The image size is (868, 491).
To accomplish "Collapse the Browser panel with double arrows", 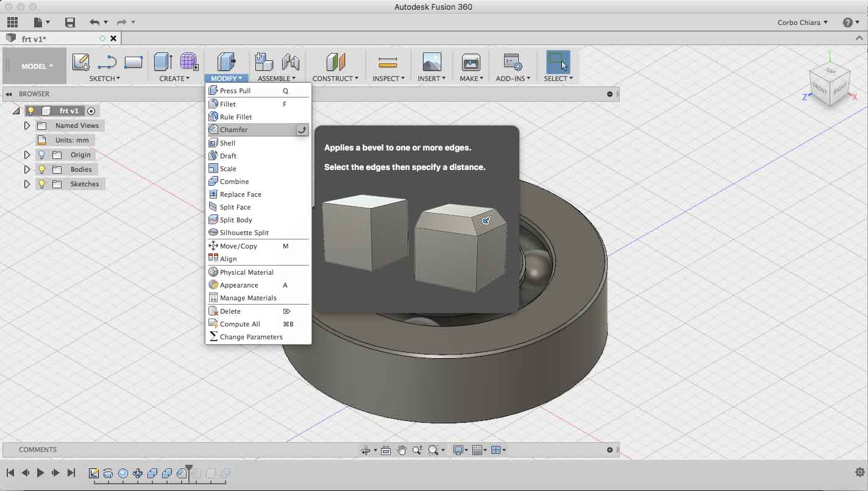I will pyautogui.click(x=9, y=94).
